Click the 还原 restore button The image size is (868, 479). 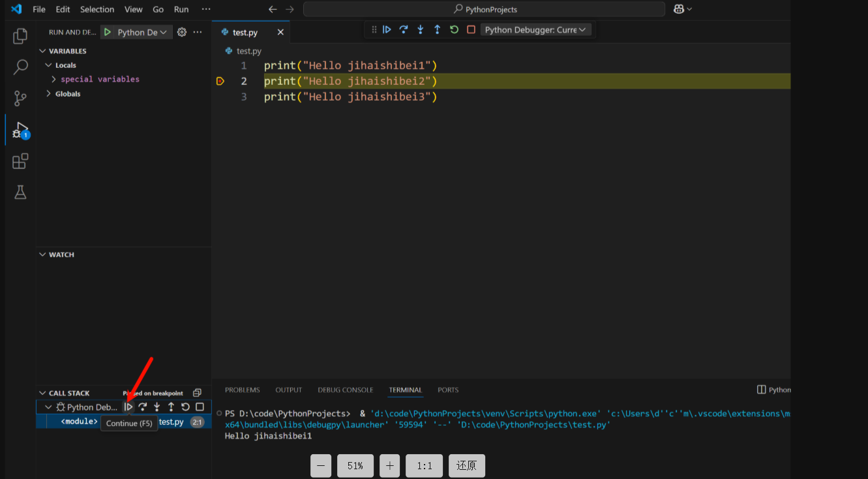pyautogui.click(x=466, y=465)
